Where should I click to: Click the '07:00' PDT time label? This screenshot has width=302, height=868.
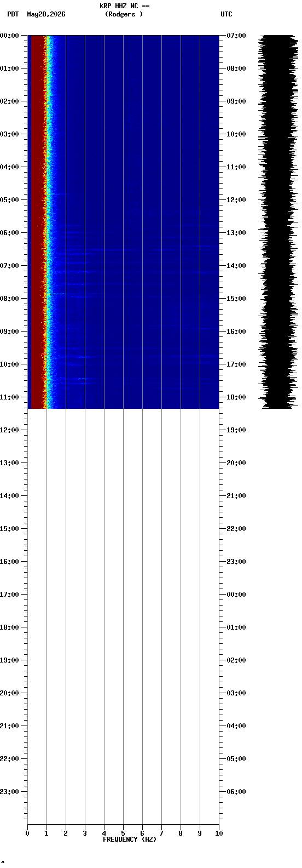(x=9, y=266)
